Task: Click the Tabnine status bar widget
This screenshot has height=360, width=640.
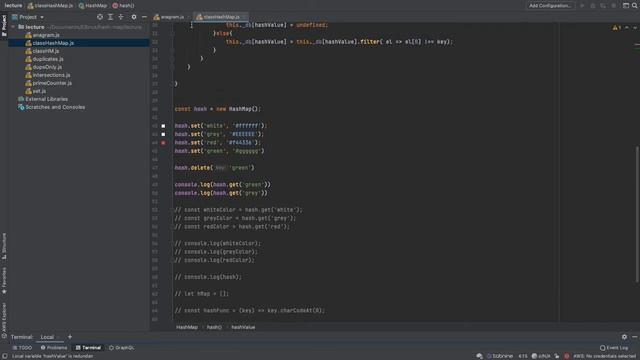Action: tap(500, 356)
